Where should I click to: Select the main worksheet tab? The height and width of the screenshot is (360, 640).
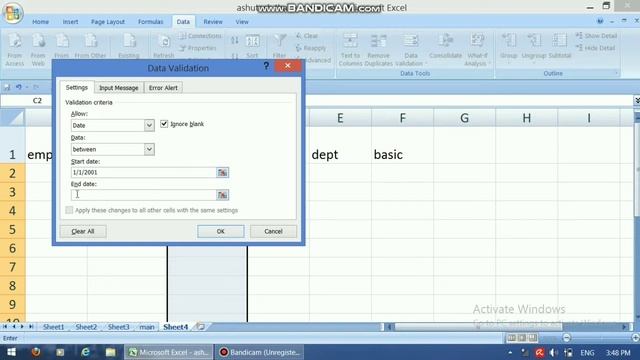147,327
